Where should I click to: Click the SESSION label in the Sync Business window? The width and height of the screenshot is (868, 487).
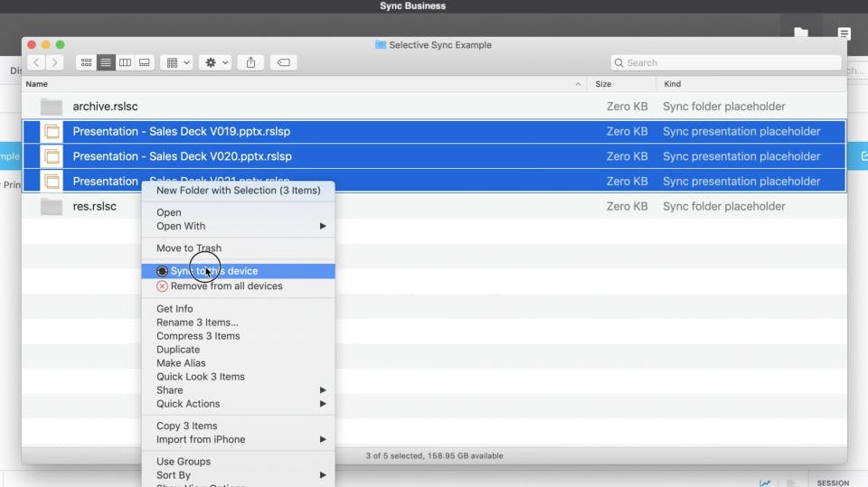click(x=833, y=483)
